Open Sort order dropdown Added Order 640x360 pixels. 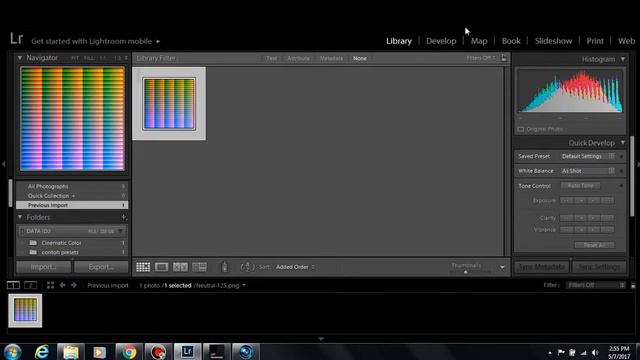pos(295,267)
